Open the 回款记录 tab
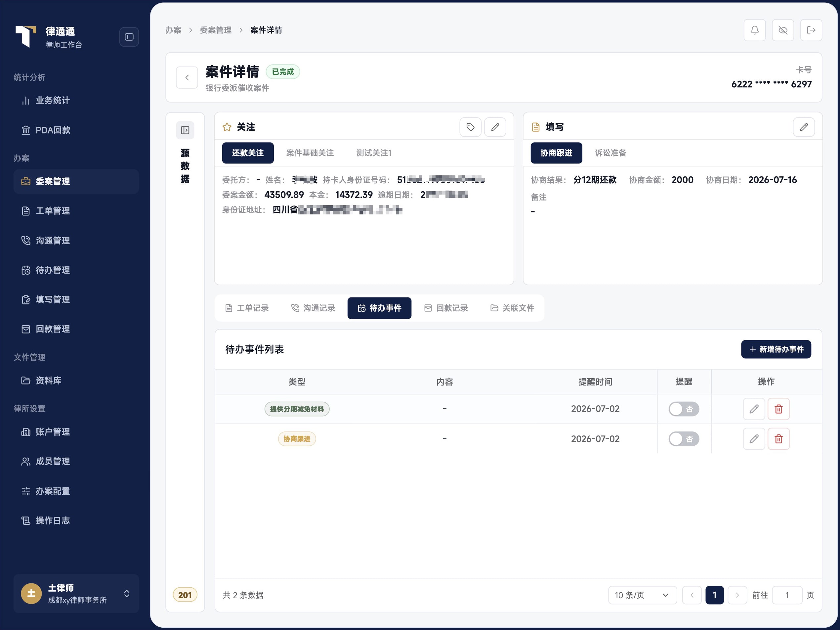 446,308
